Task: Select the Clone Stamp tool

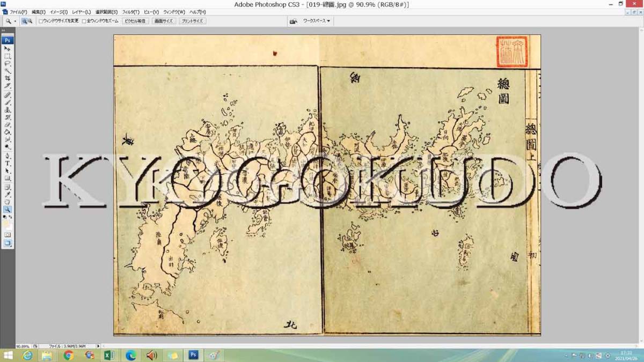Action: tap(8, 110)
